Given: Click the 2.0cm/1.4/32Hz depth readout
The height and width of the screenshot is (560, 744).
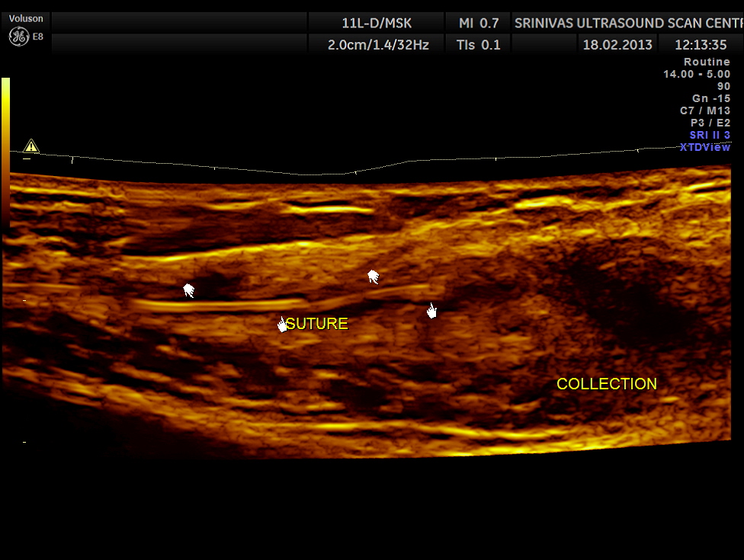Looking at the screenshot, I should coord(378,45).
